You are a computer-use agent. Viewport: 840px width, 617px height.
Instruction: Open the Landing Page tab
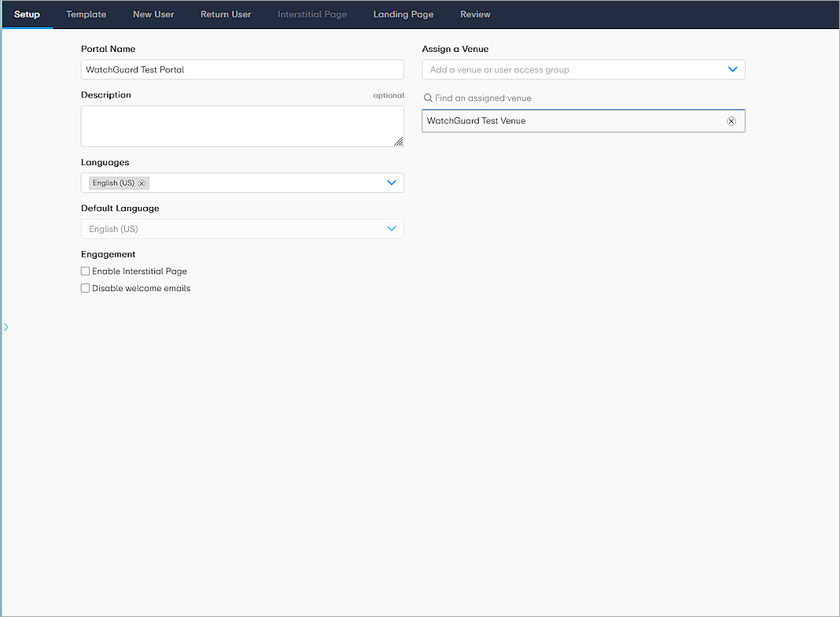[x=403, y=13]
